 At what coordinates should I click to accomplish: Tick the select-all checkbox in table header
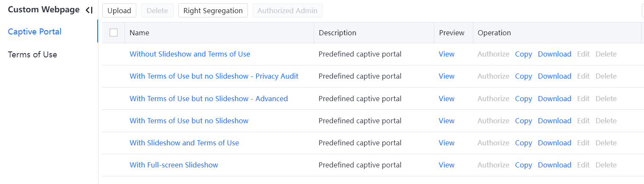click(113, 33)
